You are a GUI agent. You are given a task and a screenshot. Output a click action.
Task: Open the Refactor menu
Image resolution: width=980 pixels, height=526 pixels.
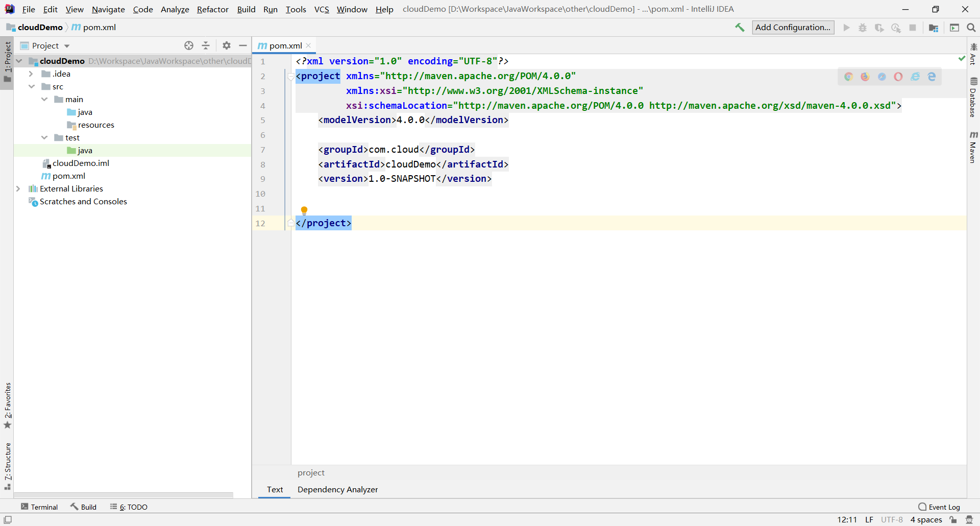tap(213, 9)
